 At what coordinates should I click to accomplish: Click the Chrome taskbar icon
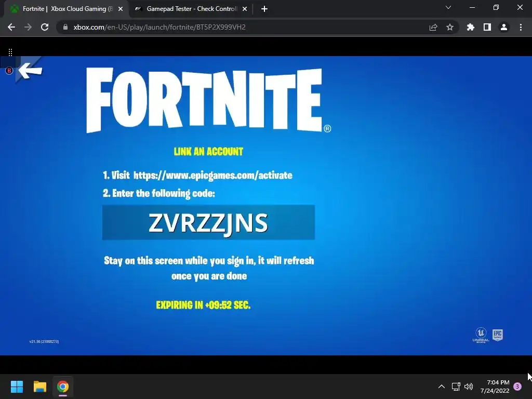pyautogui.click(x=63, y=387)
